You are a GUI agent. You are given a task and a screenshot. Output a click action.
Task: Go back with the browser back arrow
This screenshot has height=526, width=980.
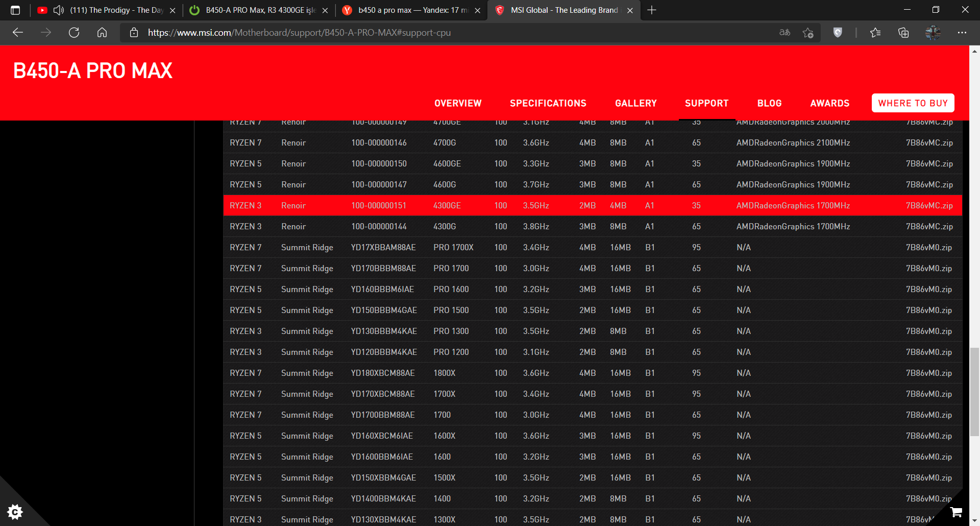pyautogui.click(x=18, y=33)
